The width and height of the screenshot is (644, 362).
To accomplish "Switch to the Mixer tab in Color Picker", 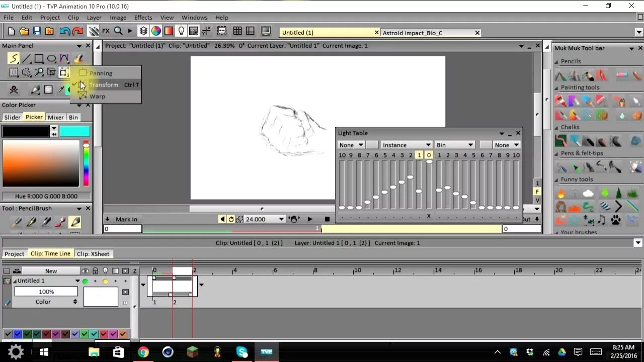I will [55, 117].
